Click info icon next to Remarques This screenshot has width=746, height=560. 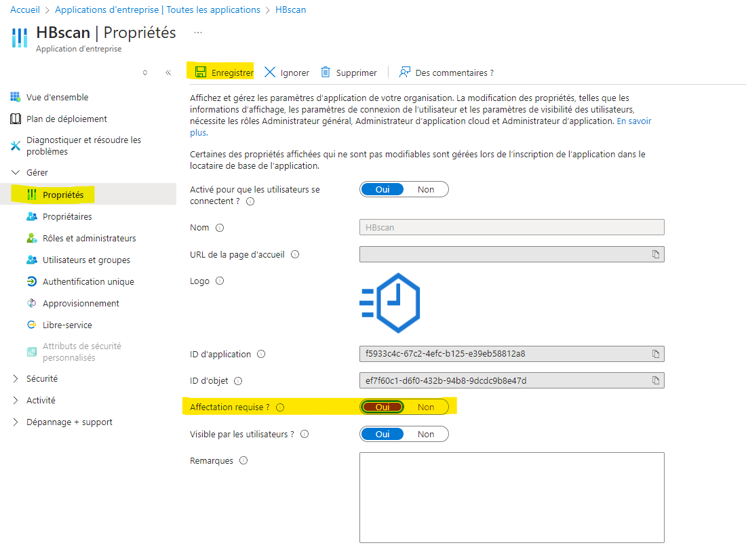coord(243,460)
